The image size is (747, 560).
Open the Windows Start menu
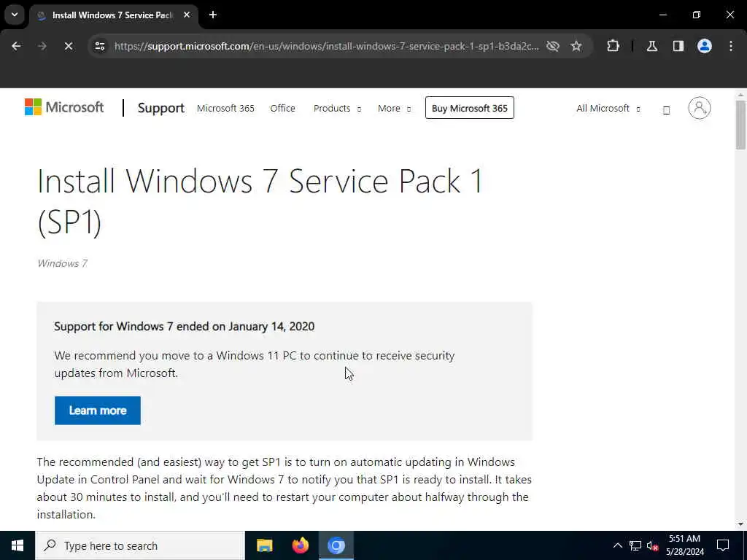[x=18, y=545]
